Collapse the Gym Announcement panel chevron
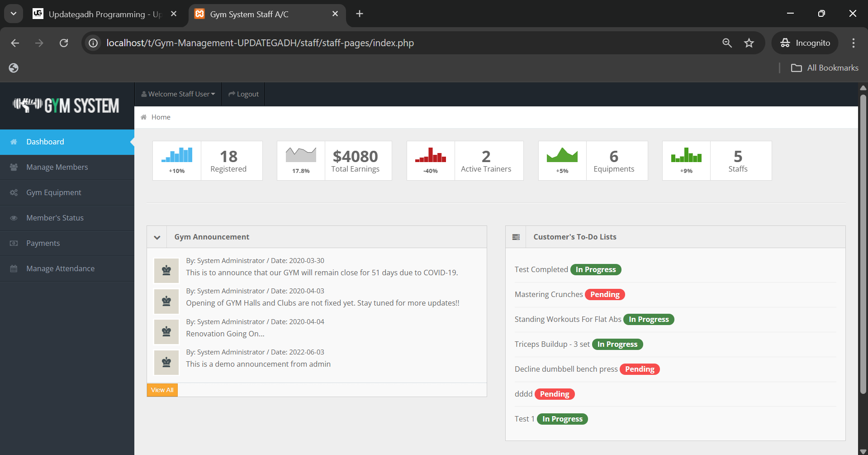Viewport: 868px width, 455px height. (157, 237)
